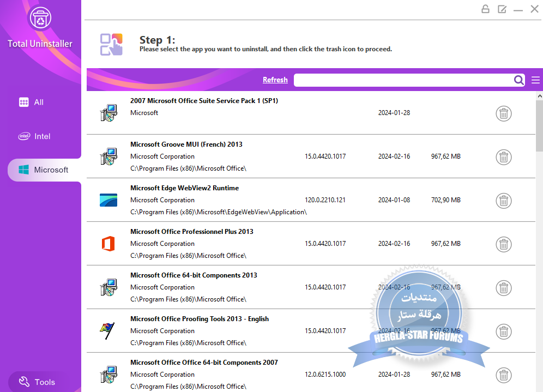Minimize the Total Uninstaller window
543x392 pixels.
tap(518, 10)
